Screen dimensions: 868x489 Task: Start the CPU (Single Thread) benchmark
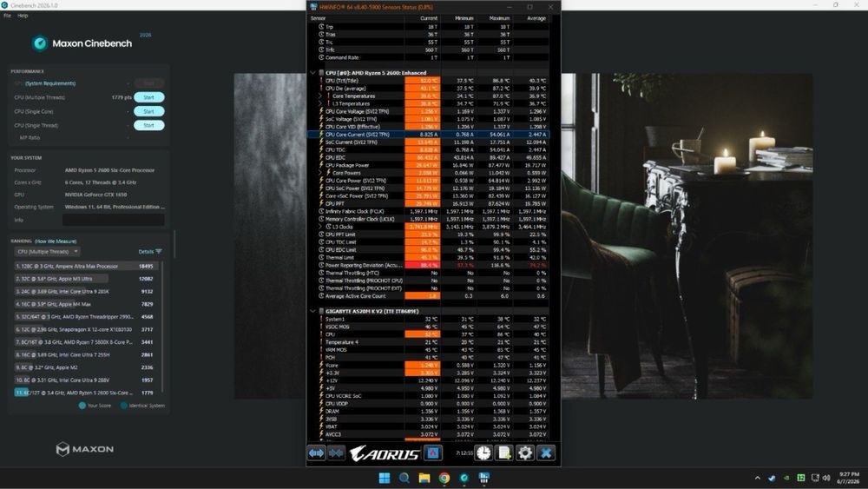pos(149,125)
